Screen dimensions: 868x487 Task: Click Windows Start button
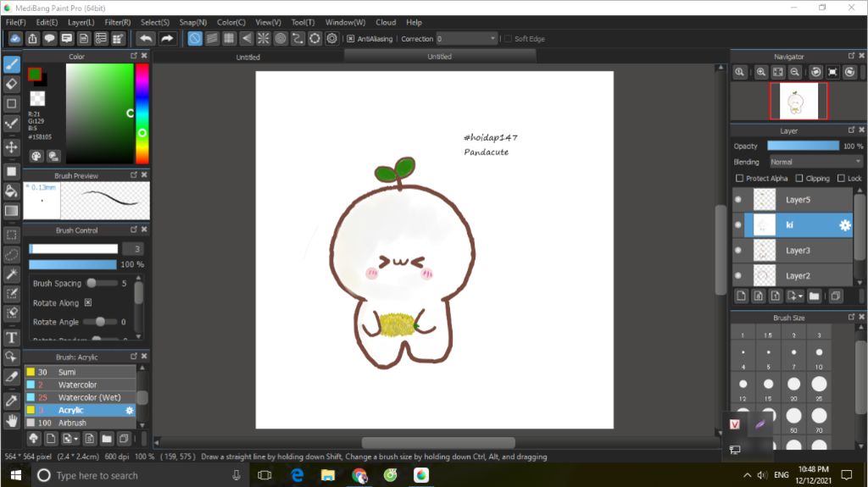click(x=15, y=475)
